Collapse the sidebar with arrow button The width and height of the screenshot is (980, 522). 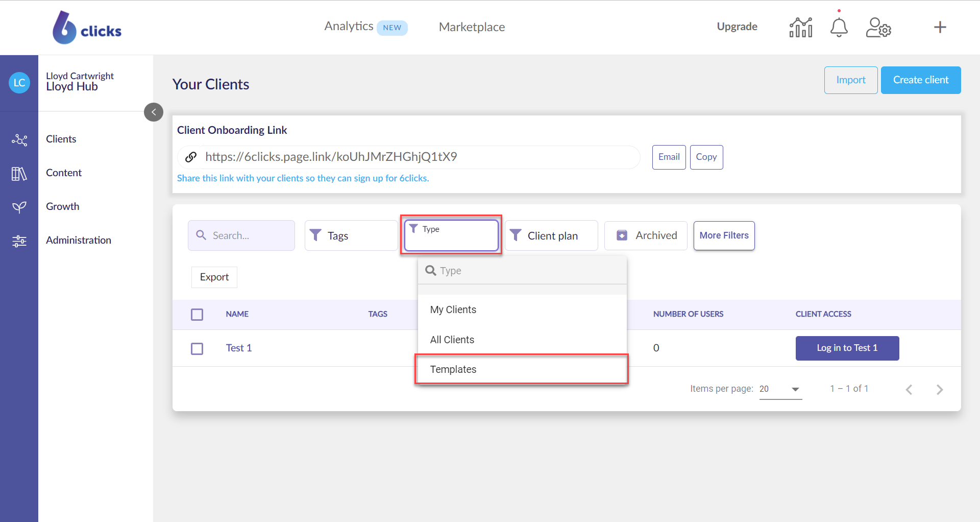click(154, 112)
